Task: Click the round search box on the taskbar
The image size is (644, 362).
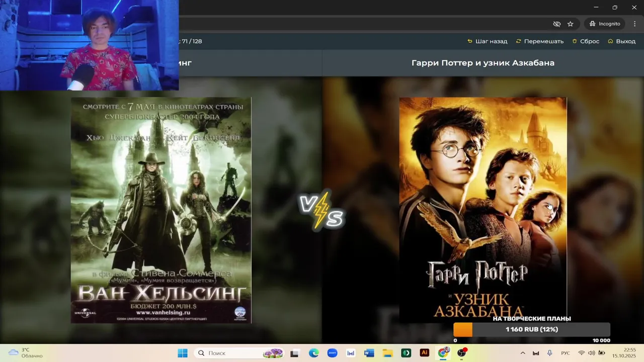Action: [x=239, y=353]
